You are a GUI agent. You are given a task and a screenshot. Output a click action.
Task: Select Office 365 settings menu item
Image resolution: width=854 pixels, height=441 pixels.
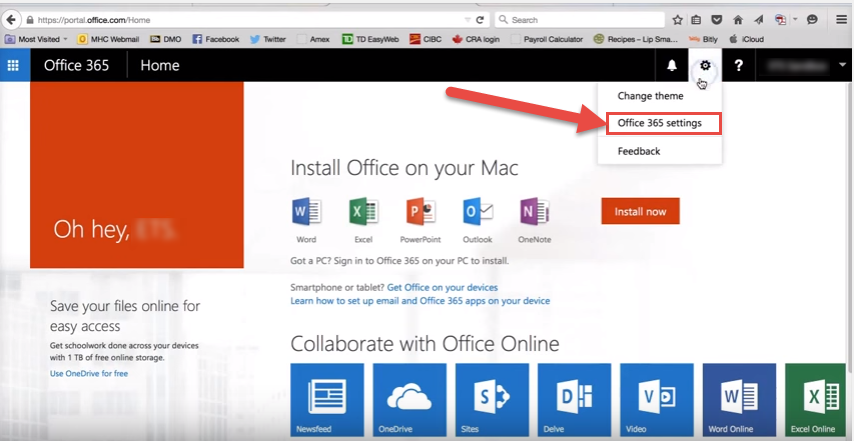click(x=663, y=123)
